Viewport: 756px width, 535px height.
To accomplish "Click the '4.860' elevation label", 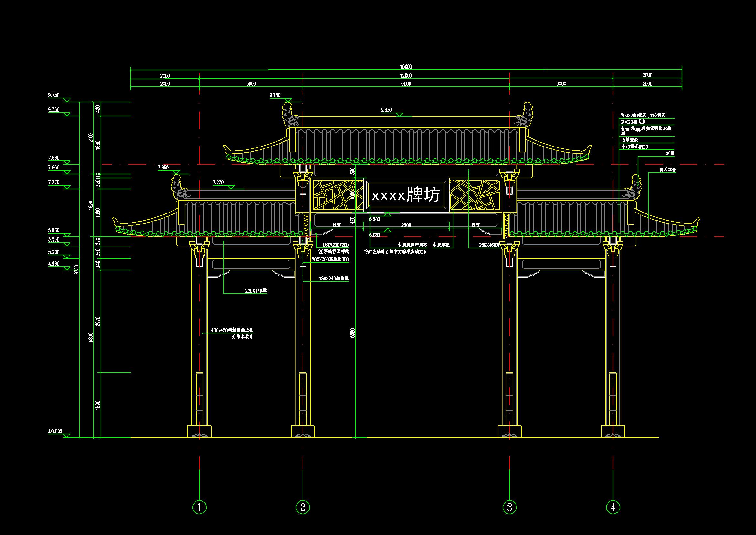I will [x=54, y=264].
